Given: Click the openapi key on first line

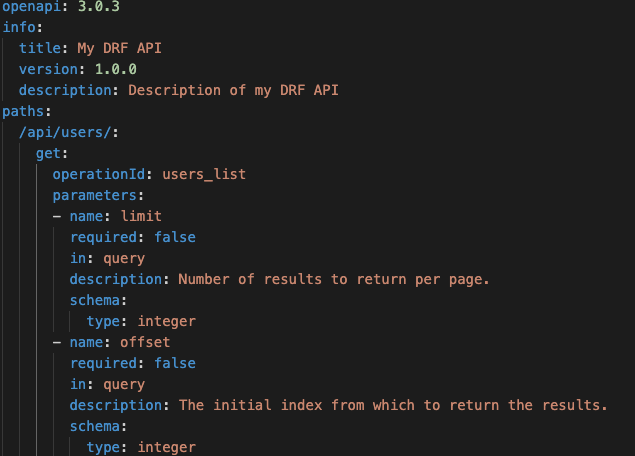Looking at the screenshot, I should tap(31, 7).
